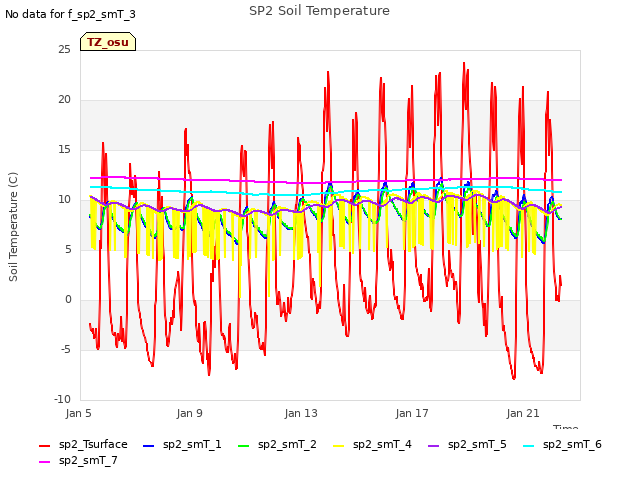Click the yellow sp2_smT_4 legend swatch
This screenshot has height=480, width=640.
[x=338, y=446]
